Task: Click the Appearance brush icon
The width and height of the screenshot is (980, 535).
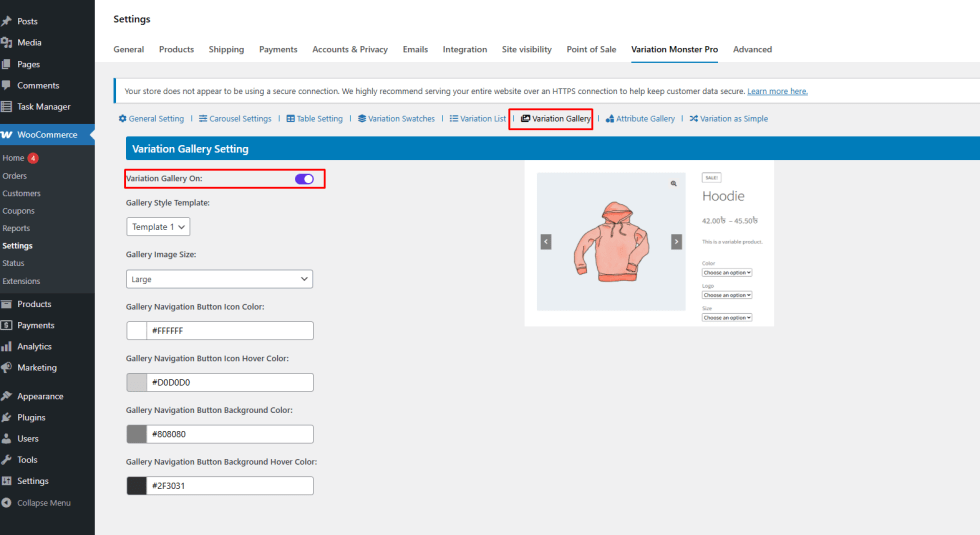Action: (x=6, y=396)
